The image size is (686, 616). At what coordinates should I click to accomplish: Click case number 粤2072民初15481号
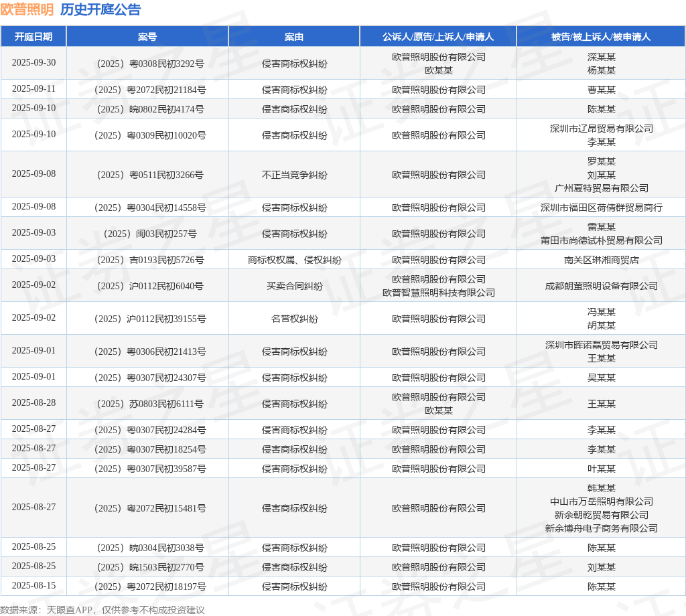pos(150,508)
